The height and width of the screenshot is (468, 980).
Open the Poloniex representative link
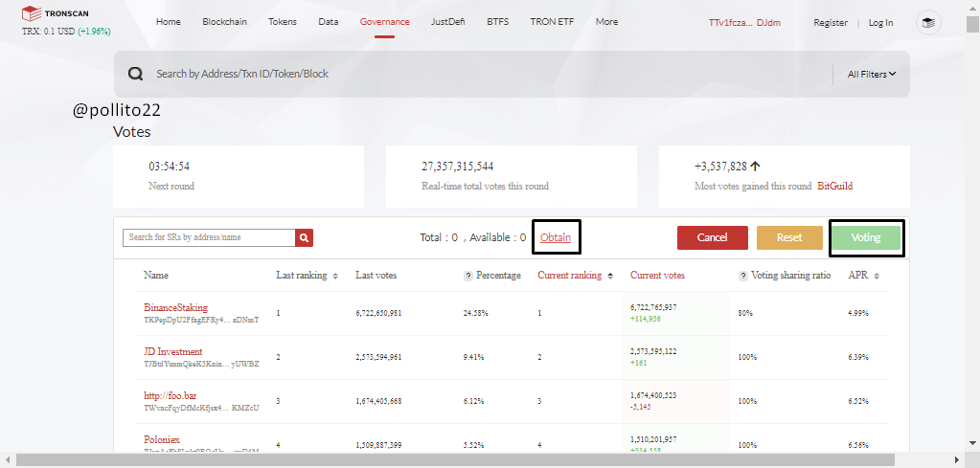pos(162,439)
